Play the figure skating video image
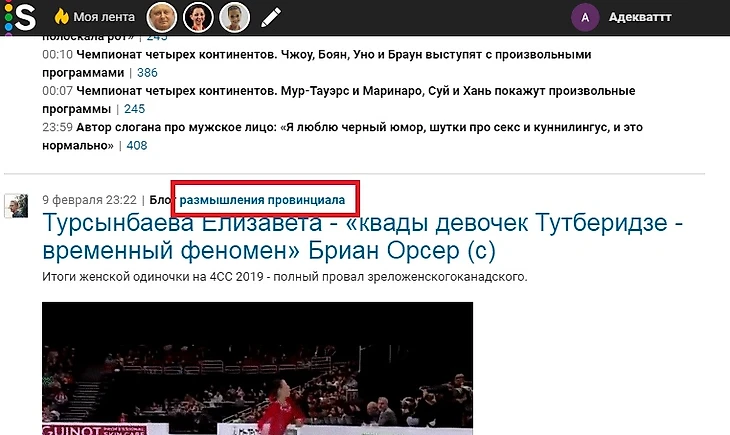Image resolution: width=730 pixels, height=435 pixels. [x=257, y=368]
